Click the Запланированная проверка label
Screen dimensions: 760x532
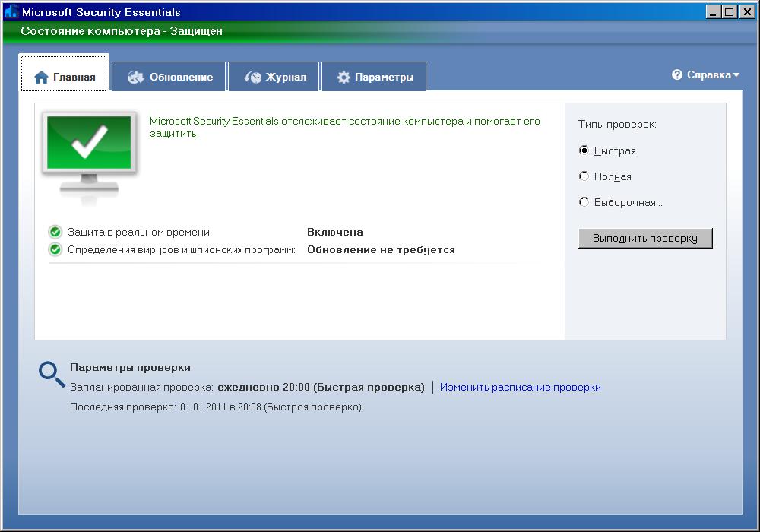pyautogui.click(x=141, y=387)
